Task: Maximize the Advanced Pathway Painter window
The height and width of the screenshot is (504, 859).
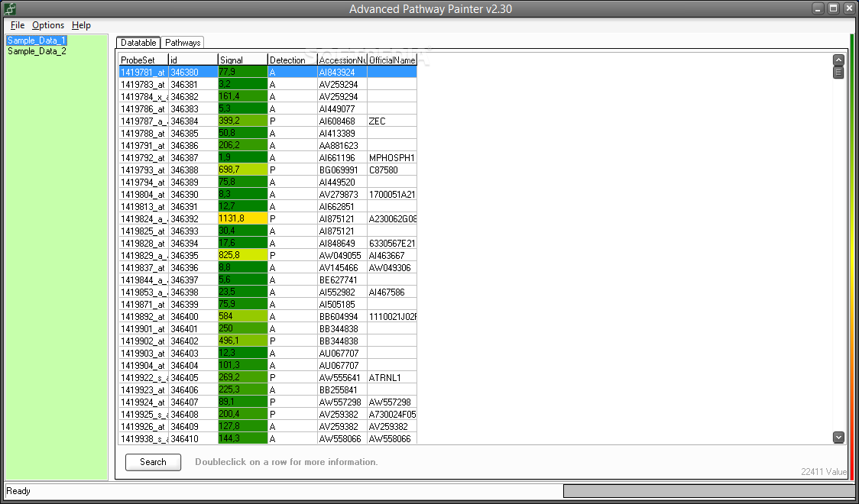Action: pyautogui.click(x=833, y=8)
